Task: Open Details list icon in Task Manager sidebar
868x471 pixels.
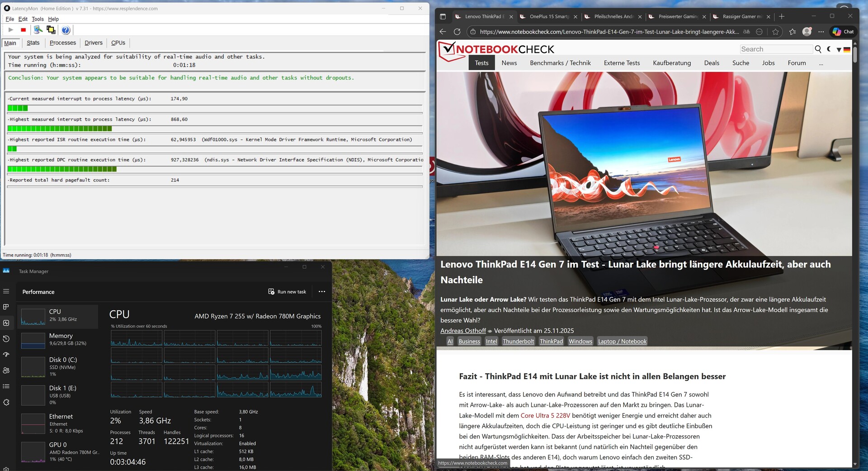Action: tap(6, 386)
